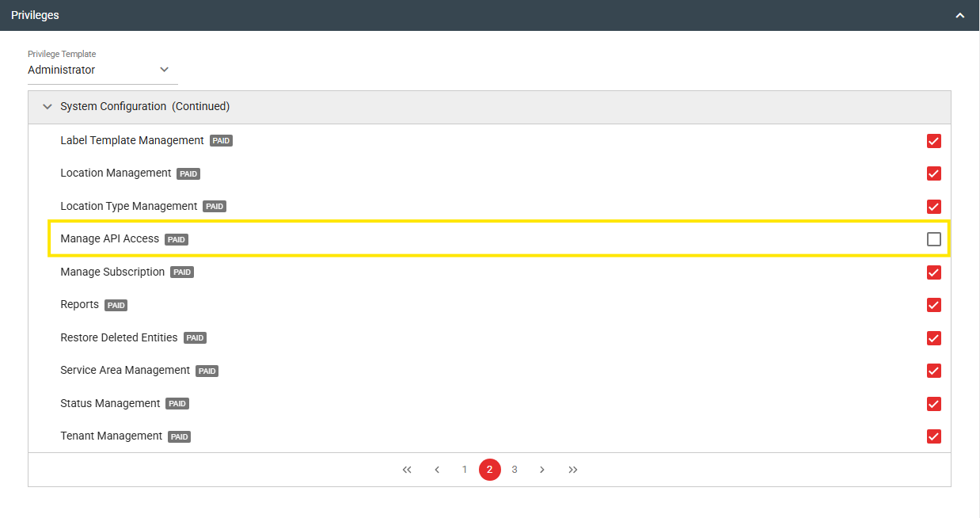Collapse the System Configuration section
The width and height of the screenshot is (980, 518).
coord(47,106)
